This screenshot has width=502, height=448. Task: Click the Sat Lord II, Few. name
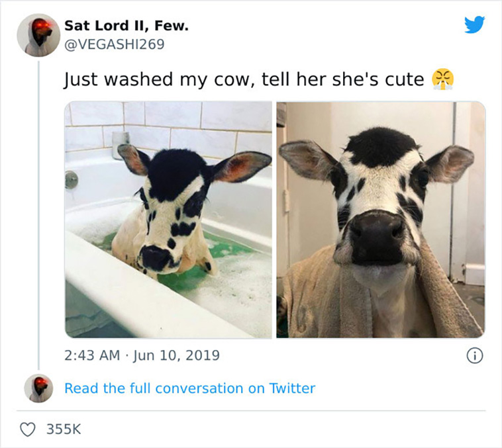tap(126, 26)
